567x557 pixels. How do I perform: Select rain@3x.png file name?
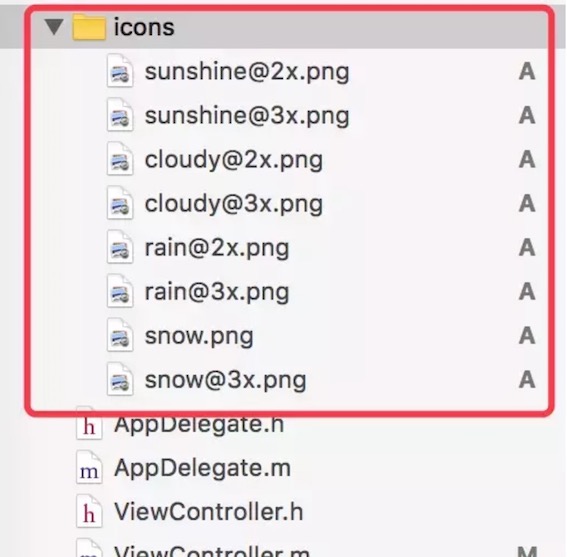click(217, 292)
